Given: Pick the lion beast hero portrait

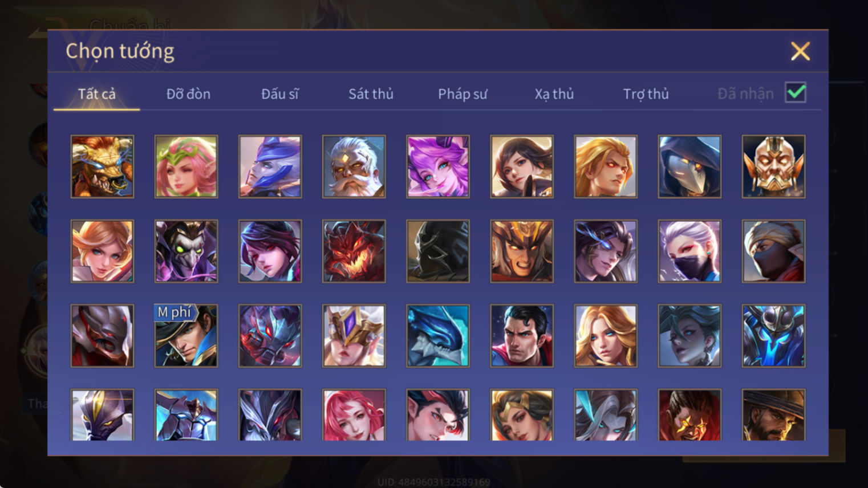Looking at the screenshot, I should coord(102,166).
